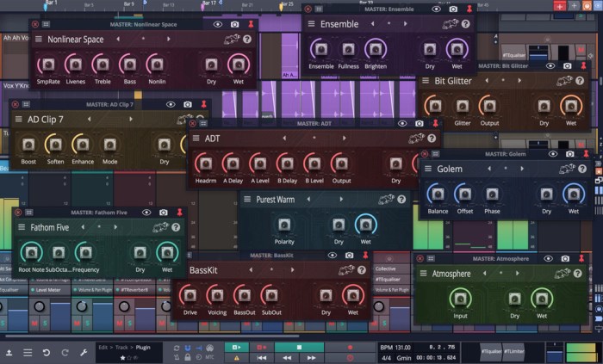The width and height of the screenshot is (603, 364).
Task: Click the snapshot camera icon on Nonlinear Space
Action: click(x=233, y=25)
